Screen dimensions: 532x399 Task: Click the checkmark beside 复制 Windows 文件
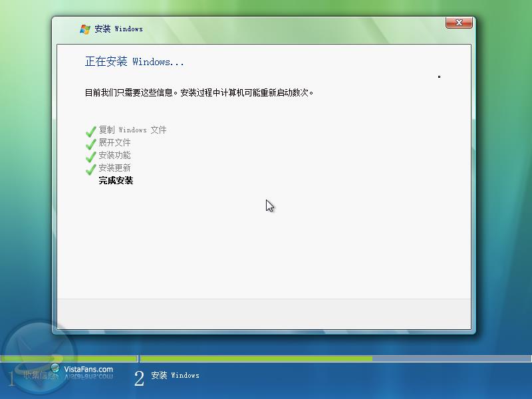click(x=91, y=130)
